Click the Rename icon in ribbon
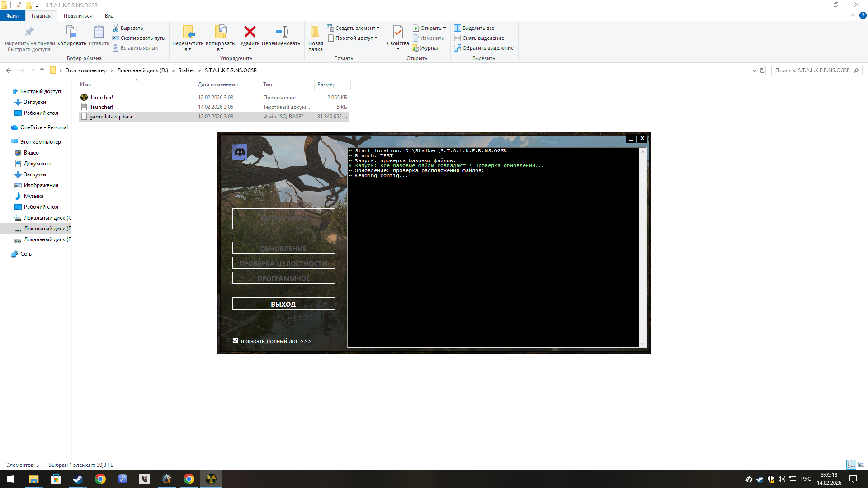Image resolution: width=868 pixels, height=488 pixels. tap(281, 32)
